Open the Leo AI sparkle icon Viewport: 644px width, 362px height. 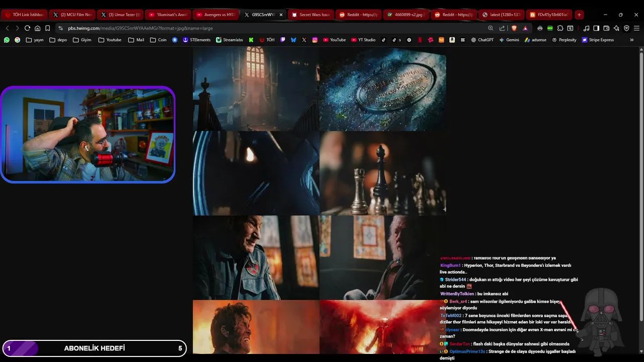pos(616,28)
